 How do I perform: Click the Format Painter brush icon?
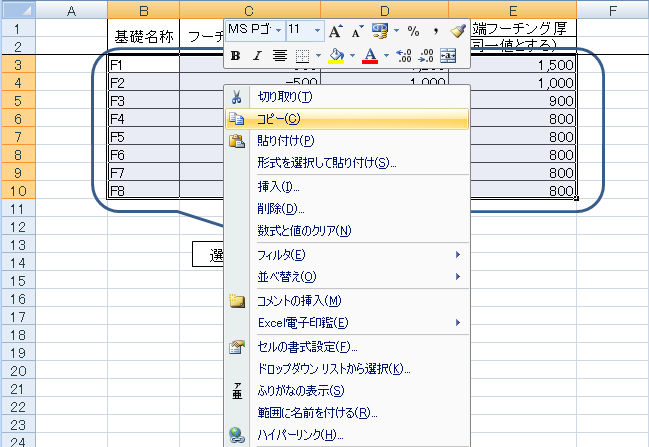458,31
